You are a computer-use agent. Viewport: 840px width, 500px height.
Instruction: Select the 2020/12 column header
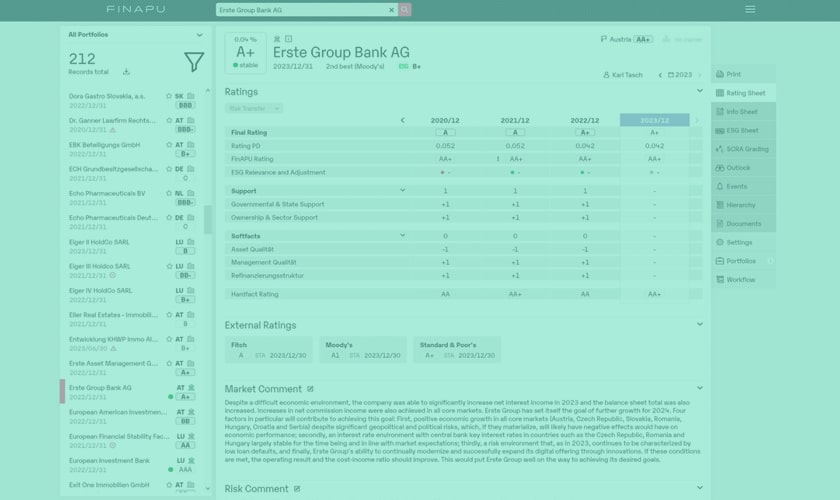point(445,120)
